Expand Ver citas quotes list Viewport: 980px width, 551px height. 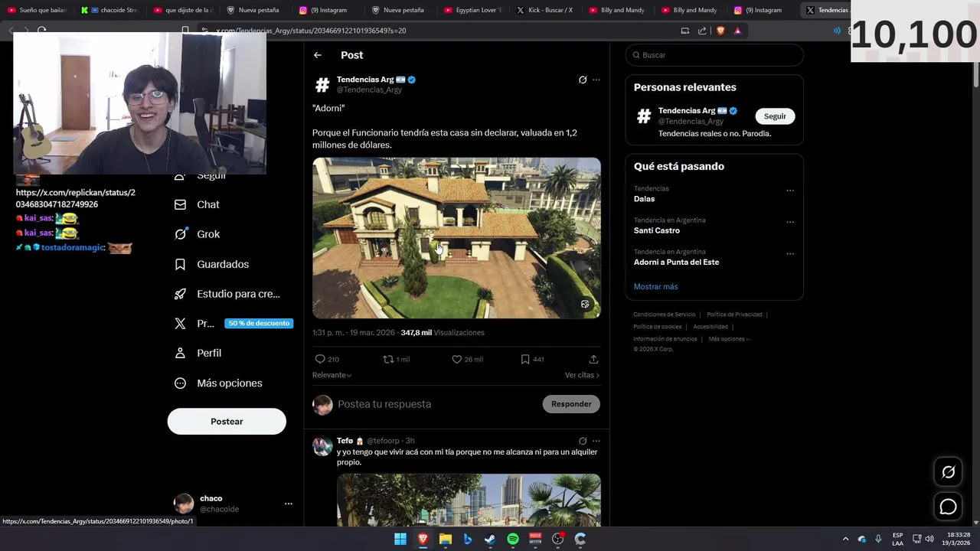coord(582,375)
